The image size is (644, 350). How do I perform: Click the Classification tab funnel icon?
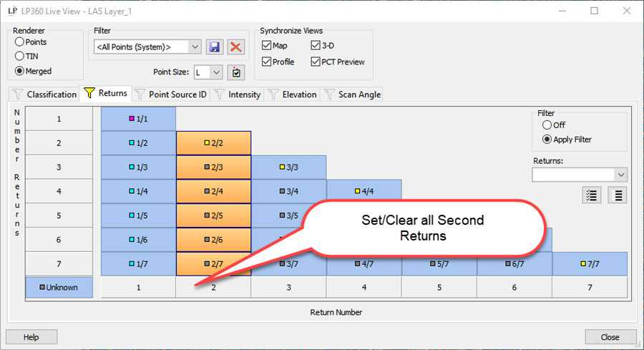point(18,94)
